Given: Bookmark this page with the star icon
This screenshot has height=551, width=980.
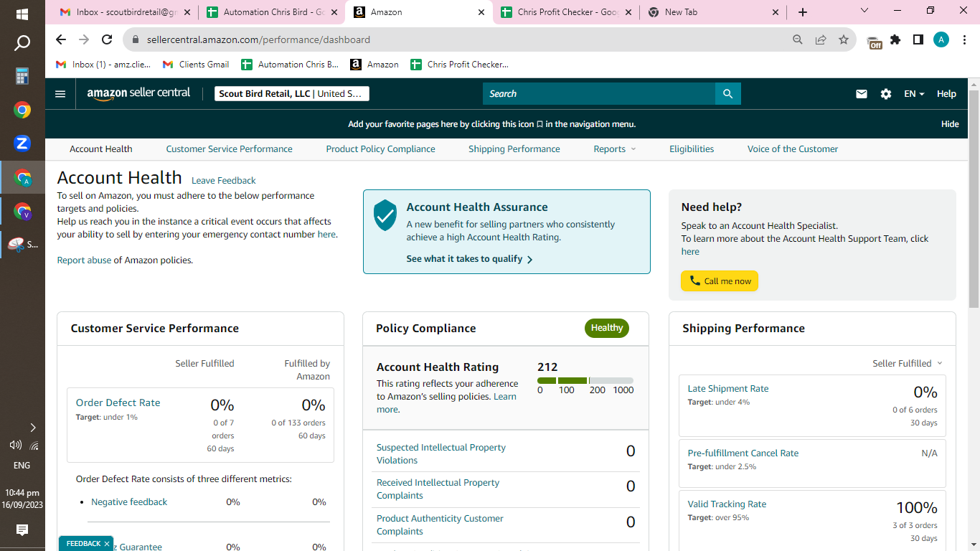Looking at the screenshot, I should [844, 40].
